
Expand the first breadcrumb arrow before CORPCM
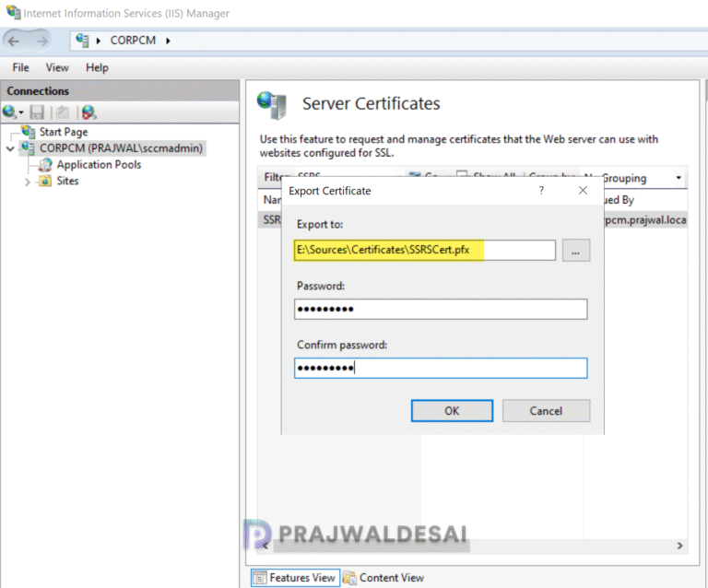98,41
